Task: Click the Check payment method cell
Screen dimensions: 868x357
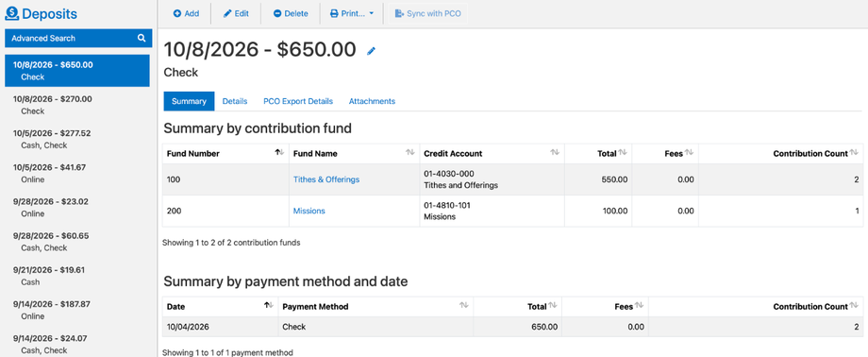Action: pos(376,327)
